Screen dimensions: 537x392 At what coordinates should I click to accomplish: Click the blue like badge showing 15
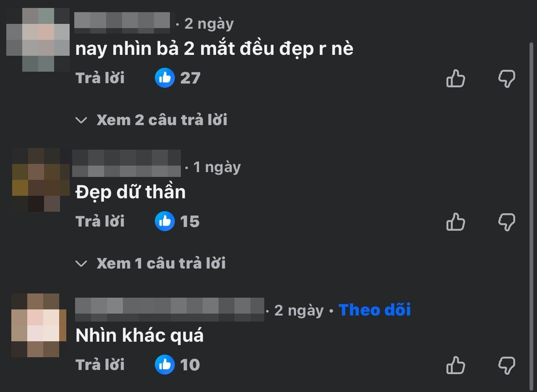pyautogui.click(x=164, y=221)
